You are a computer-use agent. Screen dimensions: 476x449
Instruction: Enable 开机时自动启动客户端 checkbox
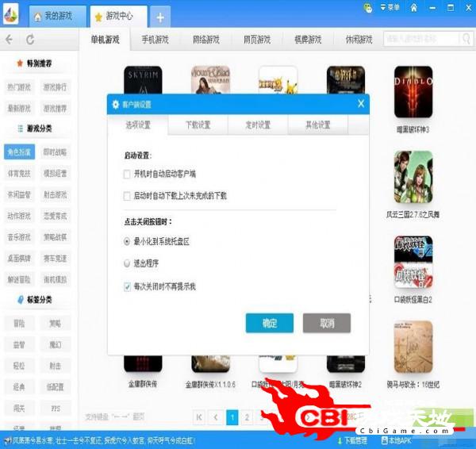127,174
